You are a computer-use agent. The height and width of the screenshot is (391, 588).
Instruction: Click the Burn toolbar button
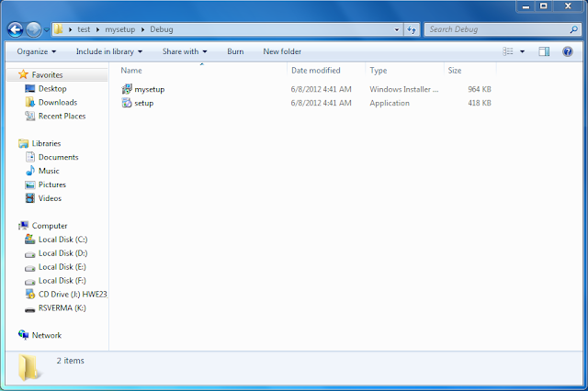235,51
